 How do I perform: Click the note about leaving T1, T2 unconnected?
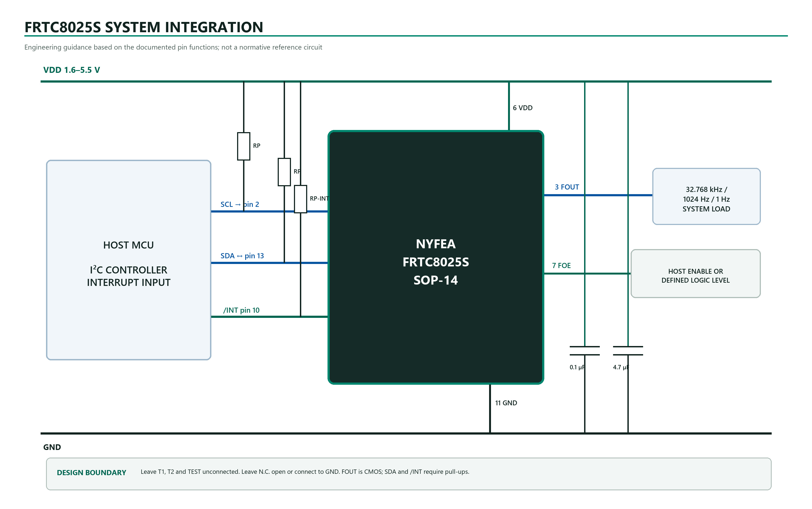305,472
